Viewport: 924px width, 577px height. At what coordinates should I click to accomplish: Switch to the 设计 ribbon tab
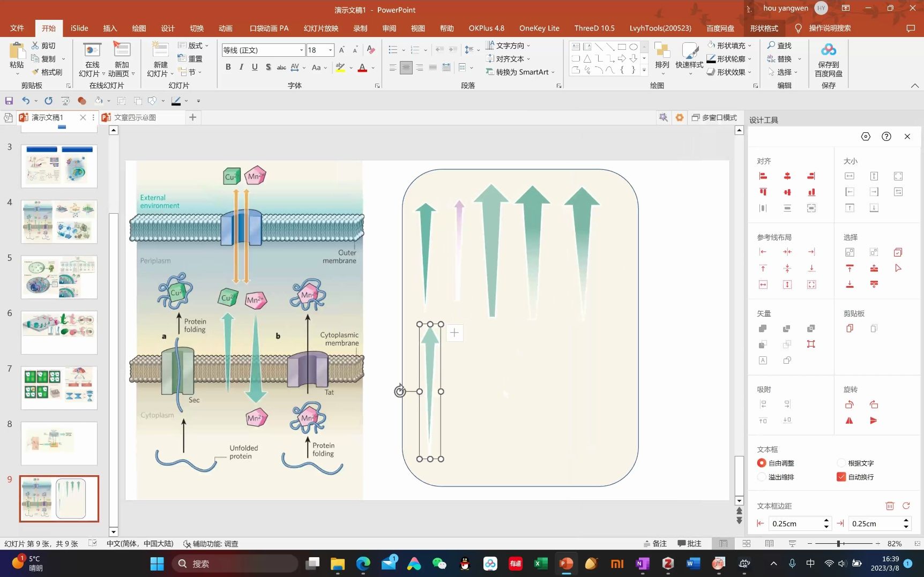pyautogui.click(x=168, y=28)
